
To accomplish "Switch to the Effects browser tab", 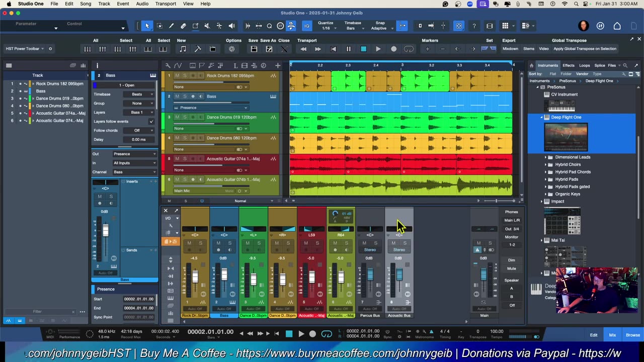I will coord(569,65).
